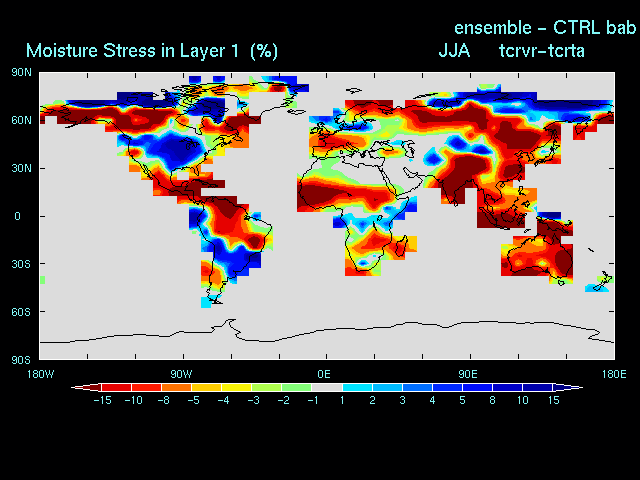Click the 'Moisture Stress in Layer 1 (%)' title
The width and height of the screenshot is (640, 480).
pyautogui.click(x=152, y=50)
